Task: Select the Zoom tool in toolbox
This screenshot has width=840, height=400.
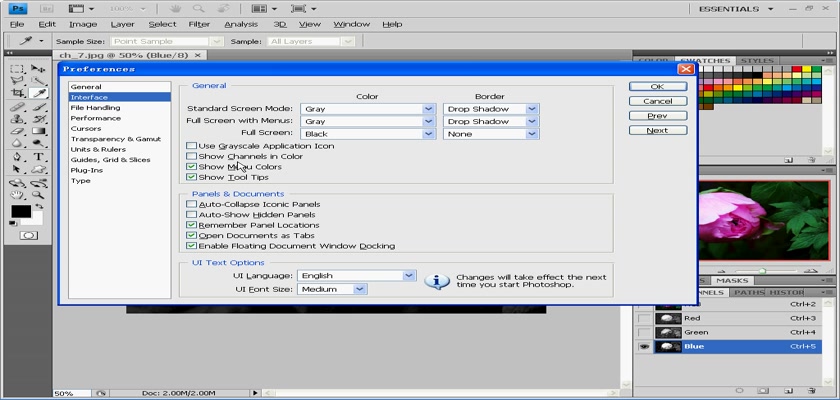Action: point(38,195)
